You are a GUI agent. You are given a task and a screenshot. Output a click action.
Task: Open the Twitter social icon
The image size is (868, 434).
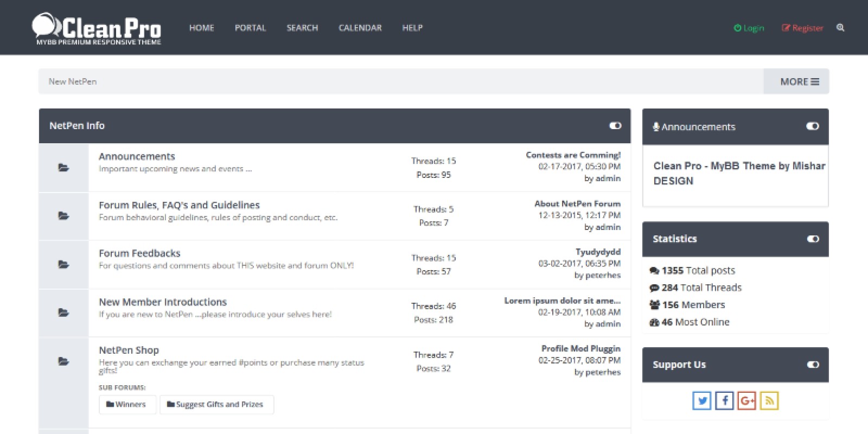[702, 401]
